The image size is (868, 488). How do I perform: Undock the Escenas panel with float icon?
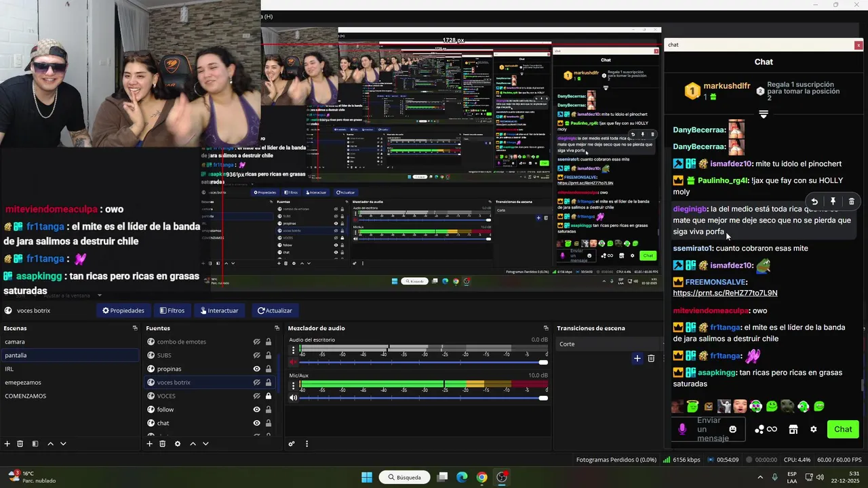click(x=135, y=328)
